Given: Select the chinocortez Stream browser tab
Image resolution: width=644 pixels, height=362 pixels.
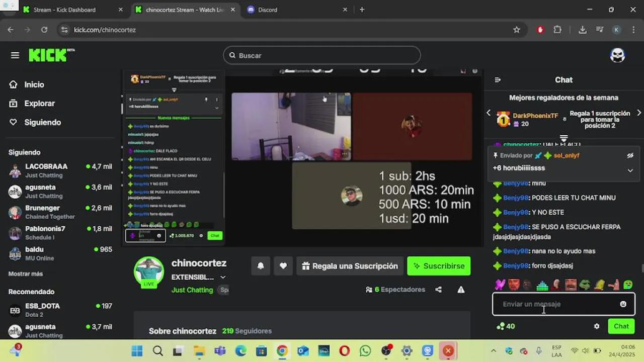Looking at the screenshot, I should pos(185,10).
